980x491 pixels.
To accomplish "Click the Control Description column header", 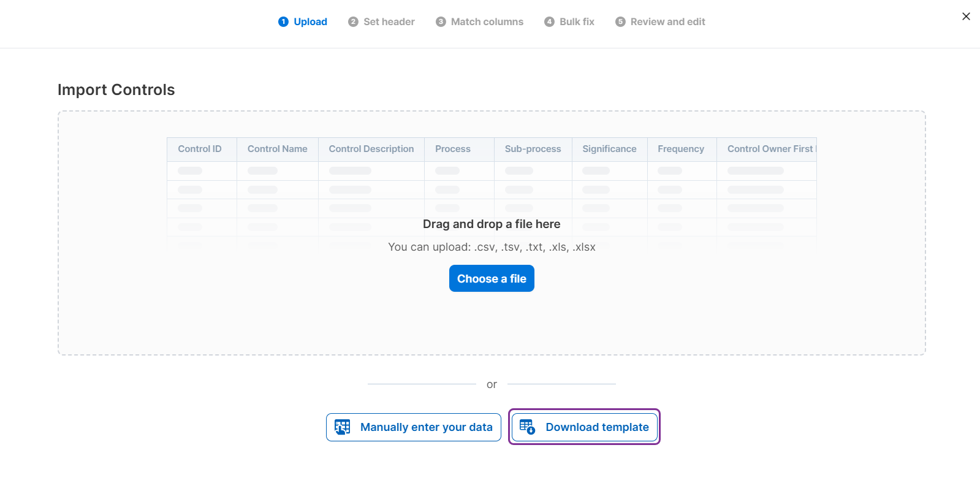I will (371, 149).
